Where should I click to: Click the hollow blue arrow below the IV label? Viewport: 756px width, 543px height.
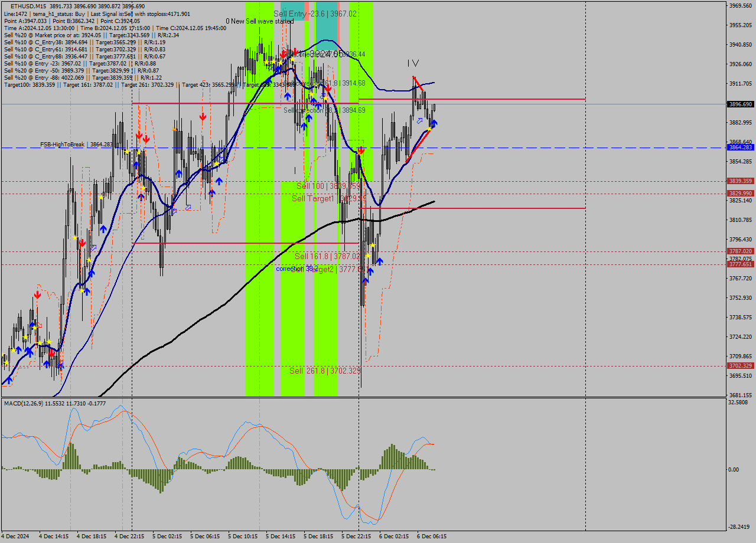(x=419, y=120)
